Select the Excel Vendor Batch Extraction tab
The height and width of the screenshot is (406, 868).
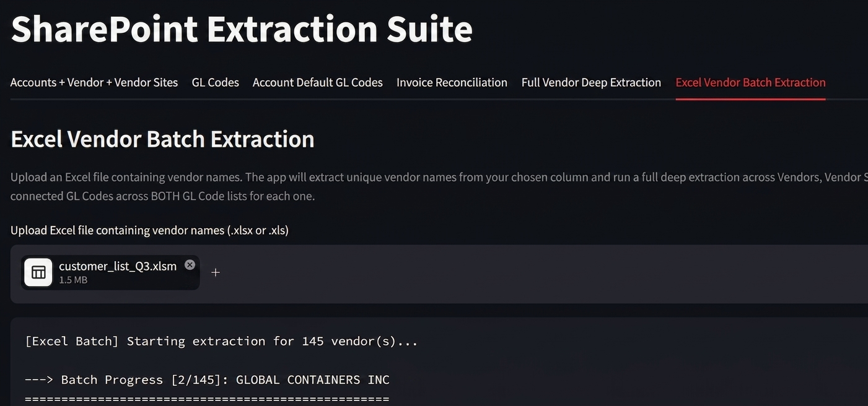click(750, 82)
